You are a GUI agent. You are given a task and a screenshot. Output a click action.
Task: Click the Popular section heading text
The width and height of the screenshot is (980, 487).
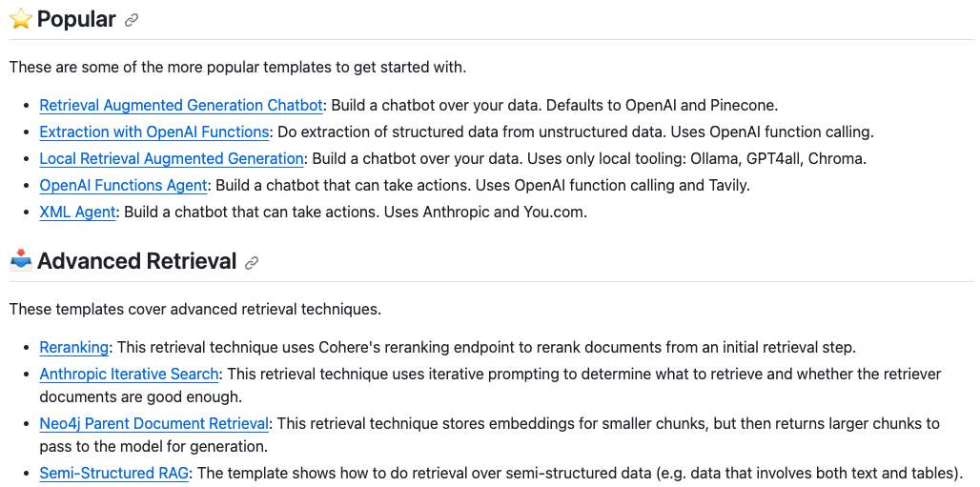[76, 19]
